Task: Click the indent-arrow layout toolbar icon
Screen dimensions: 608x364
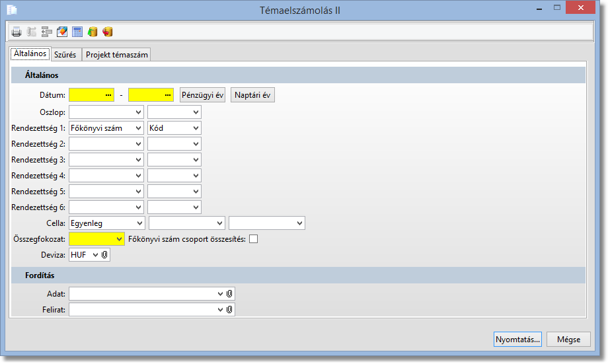Action: [x=46, y=32]
